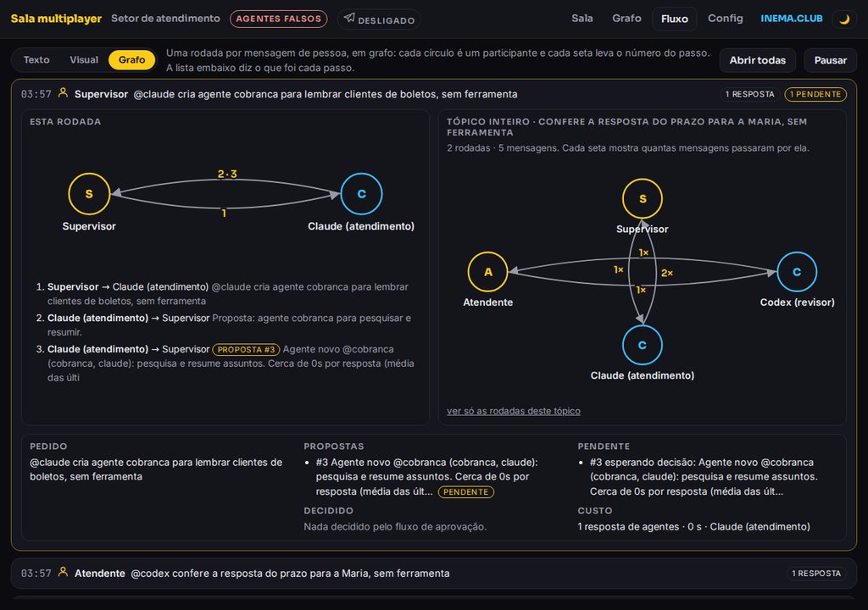This screenshot has width=868, height=610.
Task: Select the Supervisor node circle in Esta Rodada graph
Action: (x=89, y=194)
